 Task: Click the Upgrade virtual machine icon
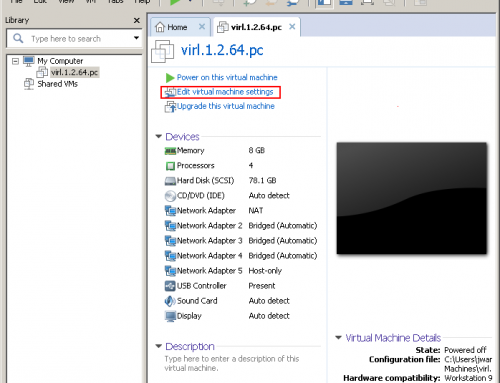point(170,107)
